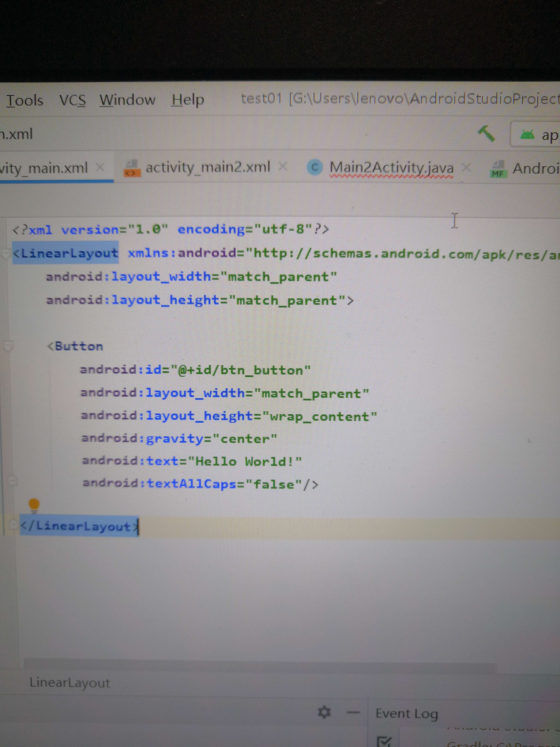The image size is (560, 747).
Task: Click the Gradle message in Event Log
Action: tap(503, 744)
